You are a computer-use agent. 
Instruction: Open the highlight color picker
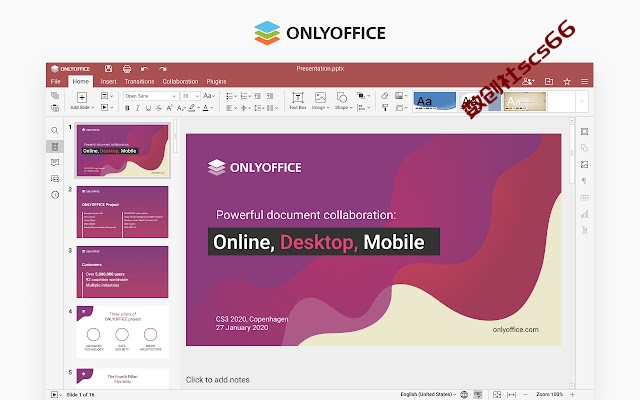point(193,108)
